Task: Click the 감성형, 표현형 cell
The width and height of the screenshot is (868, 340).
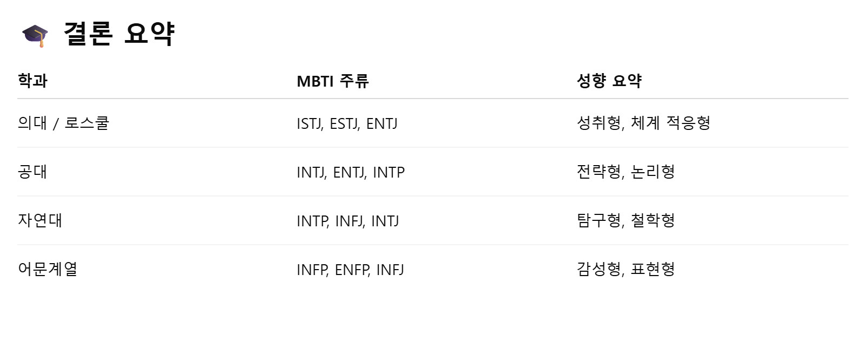Action: click(x=626, y=269)
